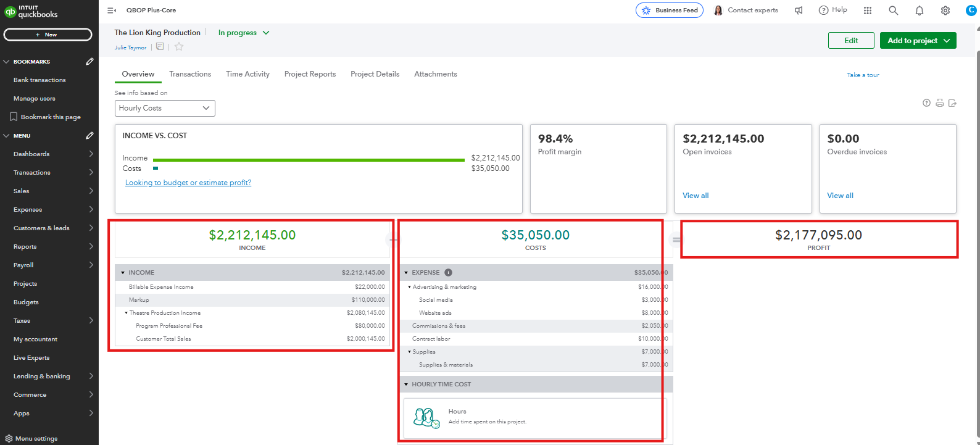Toggle the favorite star for this project
Screen dimensions: 980x445
[x=179, y=47]
